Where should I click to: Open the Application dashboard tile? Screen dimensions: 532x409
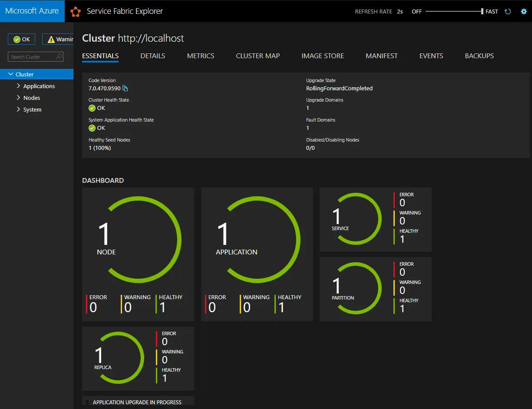257,254
